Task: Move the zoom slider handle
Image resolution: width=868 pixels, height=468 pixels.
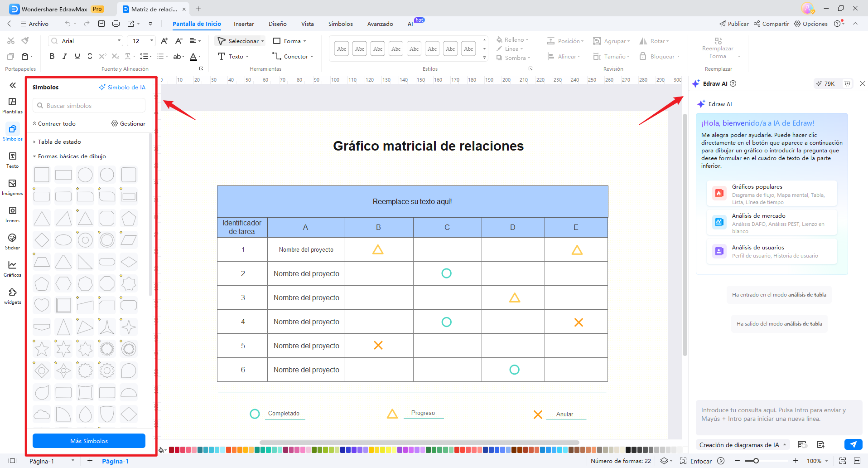Action: pyautogui.click(x=756, y=461)
